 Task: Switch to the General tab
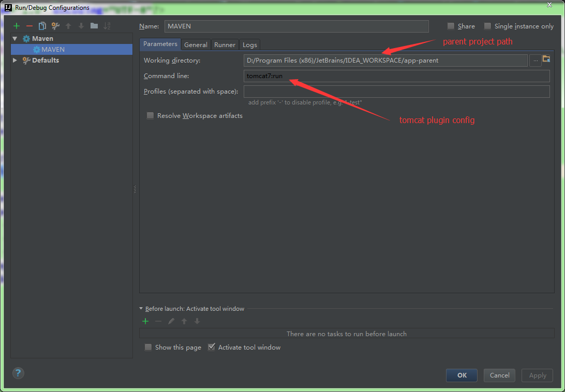[196, 44]
